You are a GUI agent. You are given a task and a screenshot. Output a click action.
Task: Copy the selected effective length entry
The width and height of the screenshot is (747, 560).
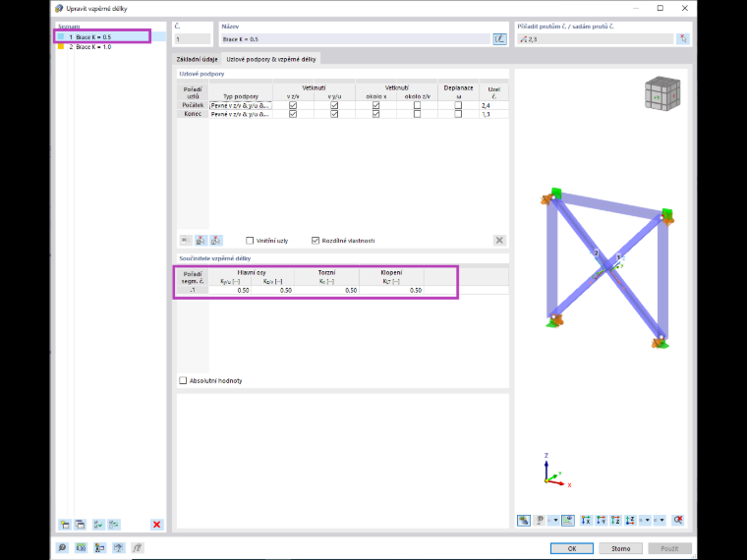pyautogui.click(x=80, y=525)
